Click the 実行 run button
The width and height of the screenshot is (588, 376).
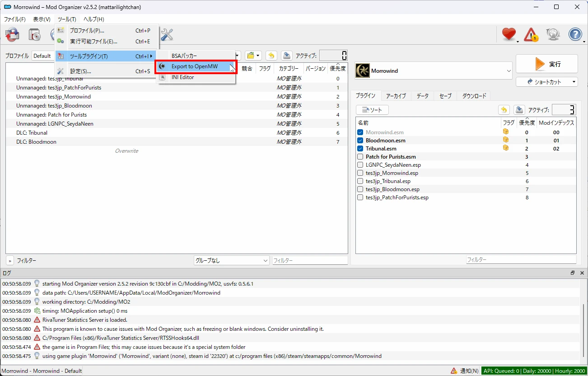(x=547, y=64)
